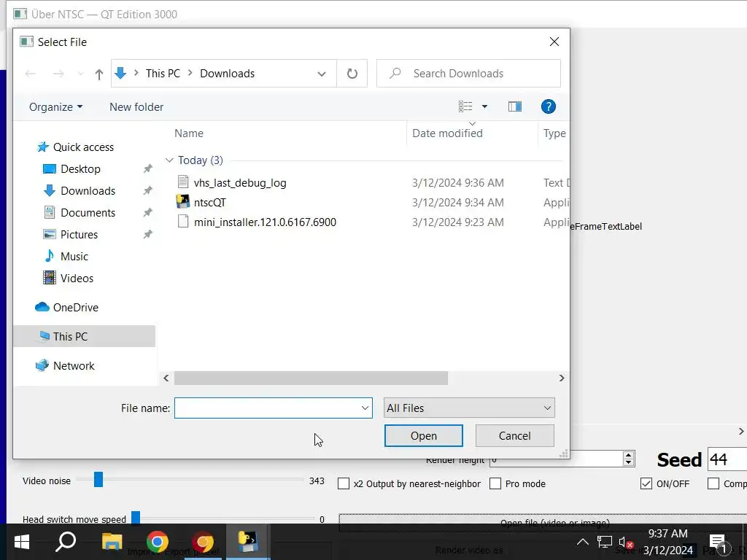
Task: Cancel the Select File dialog
Action: pos(514,436)
